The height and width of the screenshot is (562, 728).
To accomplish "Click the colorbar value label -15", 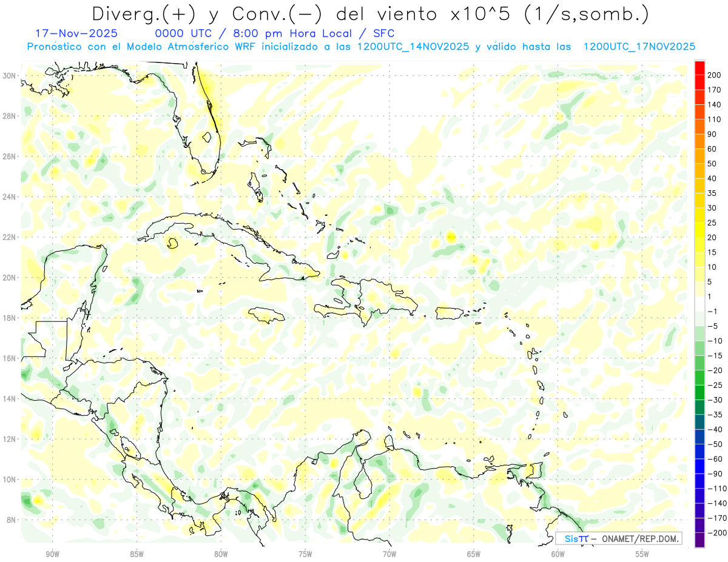I will [x=715, y=355].
